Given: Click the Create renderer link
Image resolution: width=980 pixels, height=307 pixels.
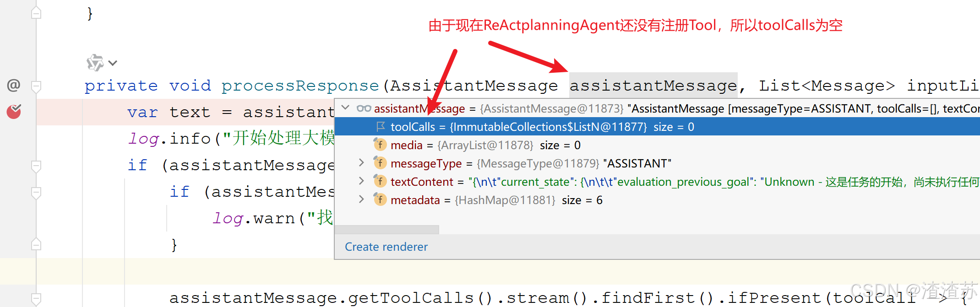Looking at the screenshot, I should [386, 247].
